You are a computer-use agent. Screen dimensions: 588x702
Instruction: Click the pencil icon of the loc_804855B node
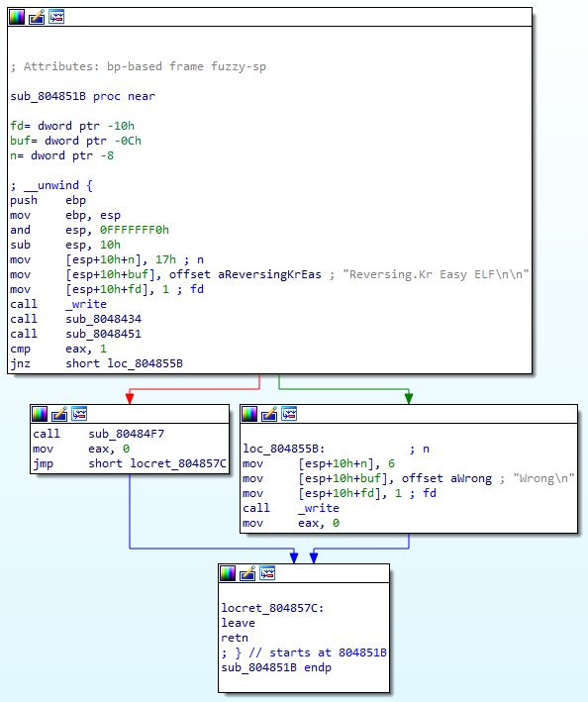(x=269, y=414)
